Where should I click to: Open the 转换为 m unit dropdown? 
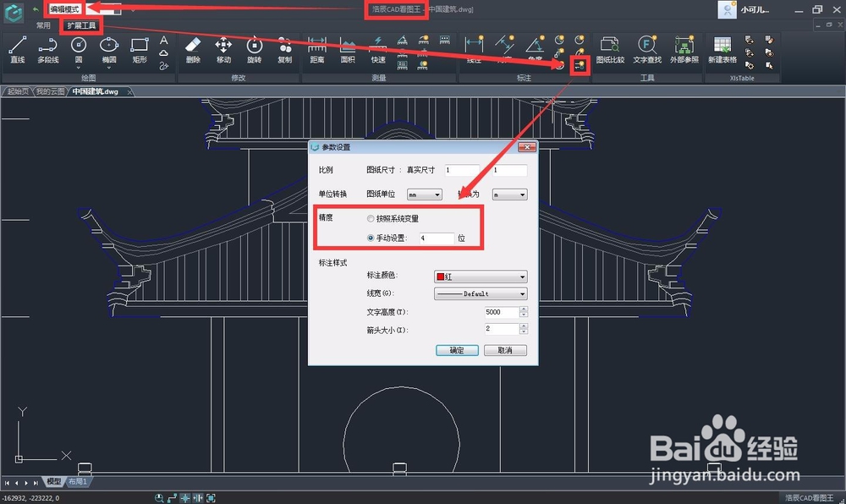point(509,194)
